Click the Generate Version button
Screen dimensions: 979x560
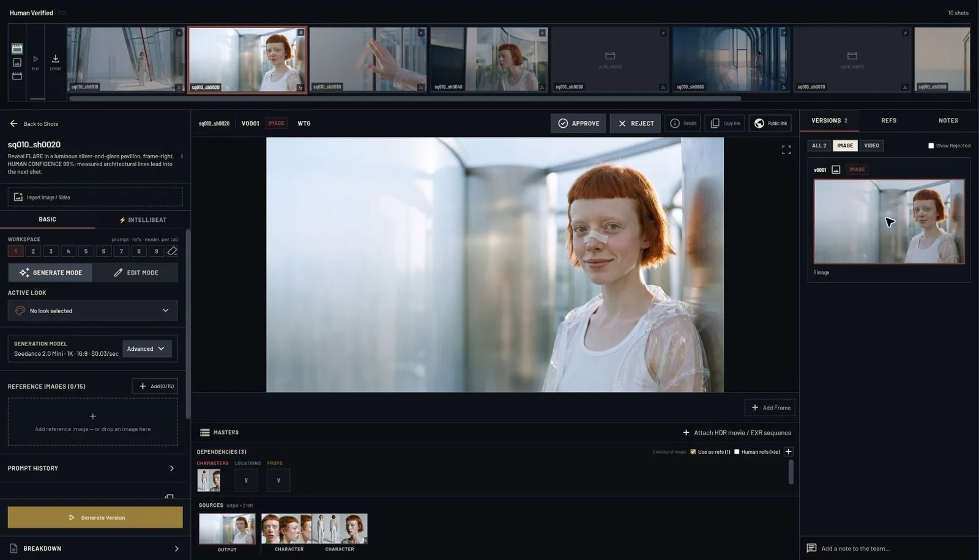pyautogui.click(x=95, y=517)
